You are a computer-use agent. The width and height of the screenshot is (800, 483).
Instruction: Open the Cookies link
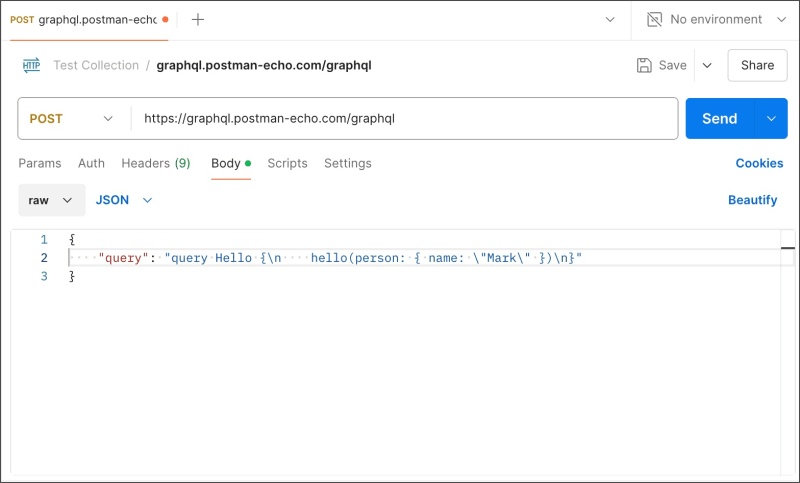(759, 163)
